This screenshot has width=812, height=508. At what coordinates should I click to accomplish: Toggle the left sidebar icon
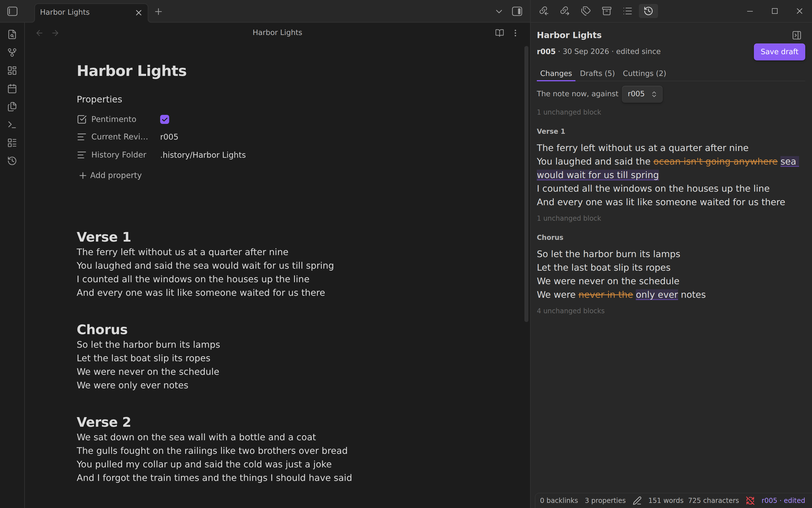[x=12, y=11]
